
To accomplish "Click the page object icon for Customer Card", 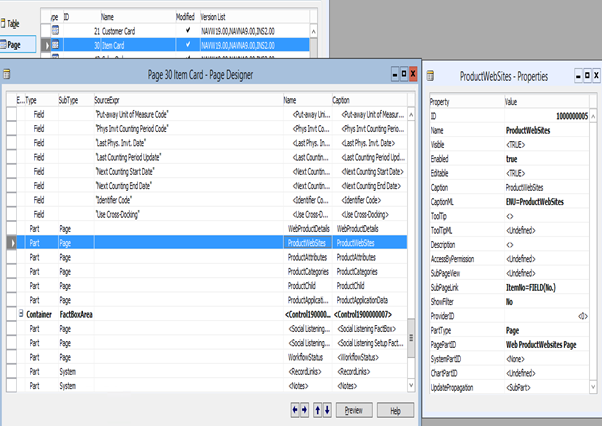I will point(55,30).
